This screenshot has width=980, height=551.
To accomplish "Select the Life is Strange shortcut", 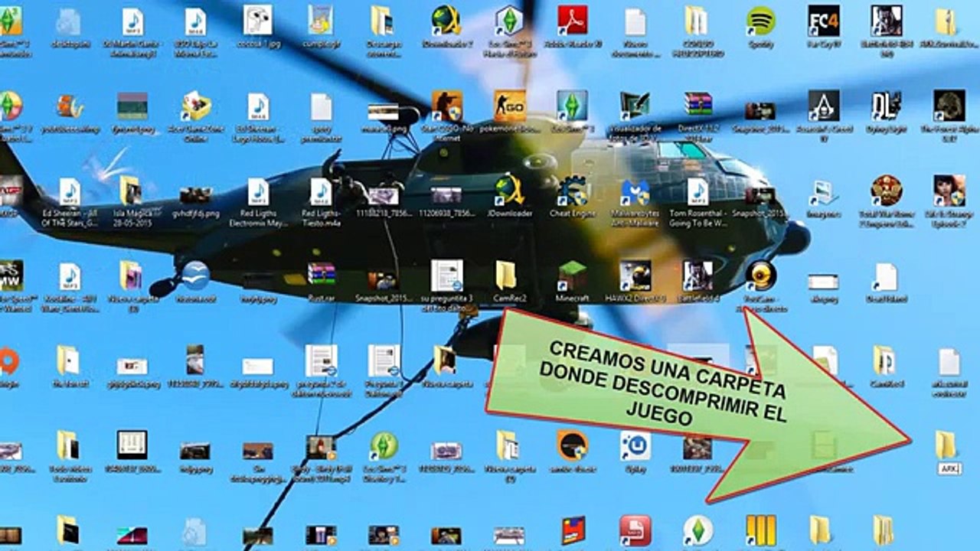I will coord(949,191).
